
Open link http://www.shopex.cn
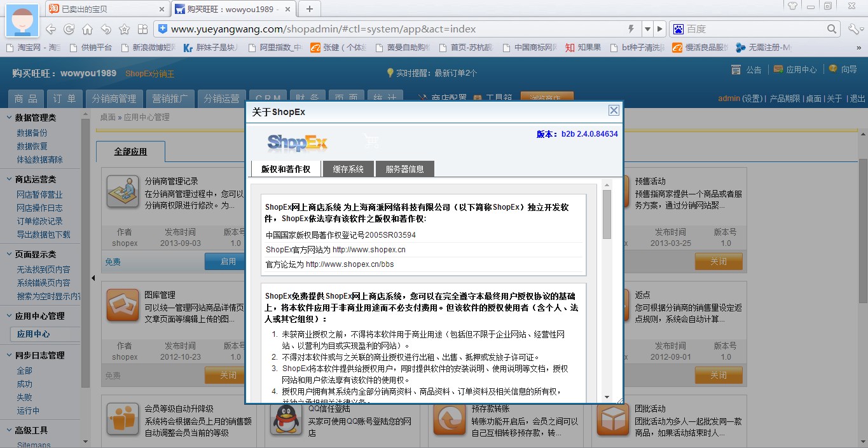(369, 250)
